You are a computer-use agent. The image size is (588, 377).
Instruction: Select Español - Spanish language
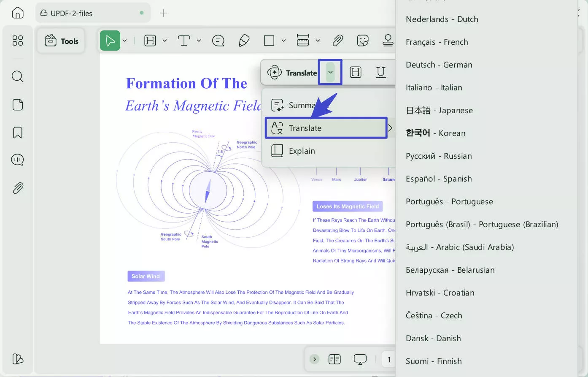439,179
